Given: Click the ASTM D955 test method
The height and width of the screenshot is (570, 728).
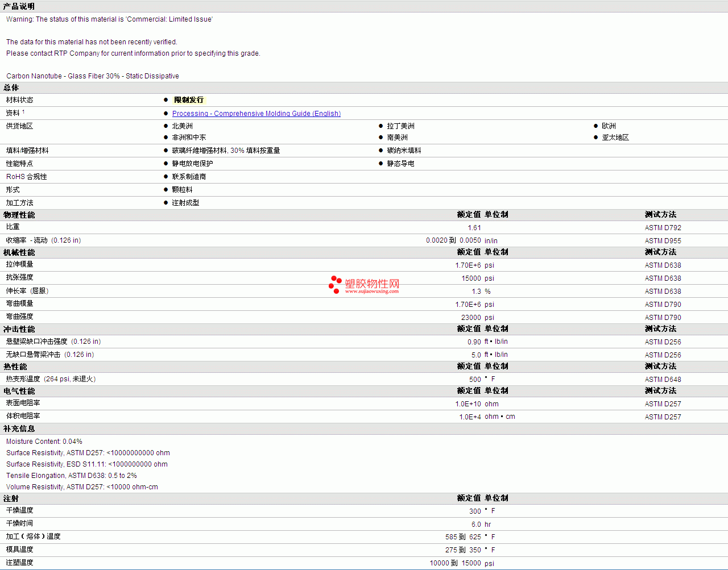Looking at the screenshot, I should point(663,241).
